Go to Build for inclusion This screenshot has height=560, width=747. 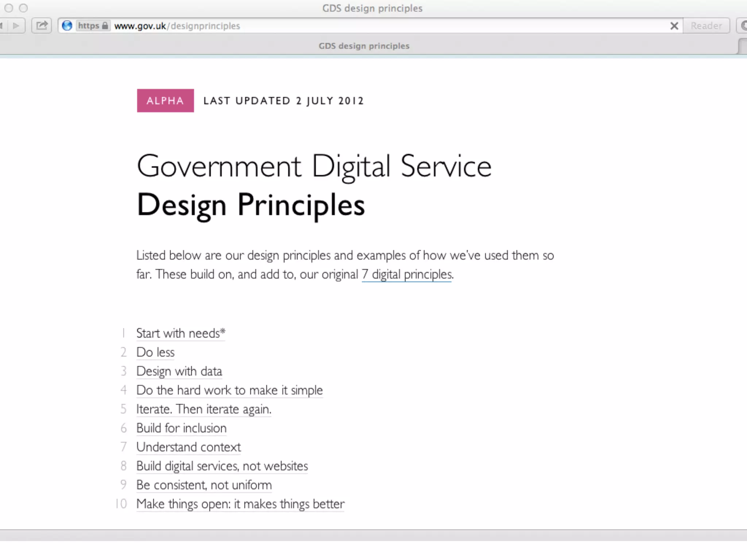pyautogui.click(x=181, y=428)
